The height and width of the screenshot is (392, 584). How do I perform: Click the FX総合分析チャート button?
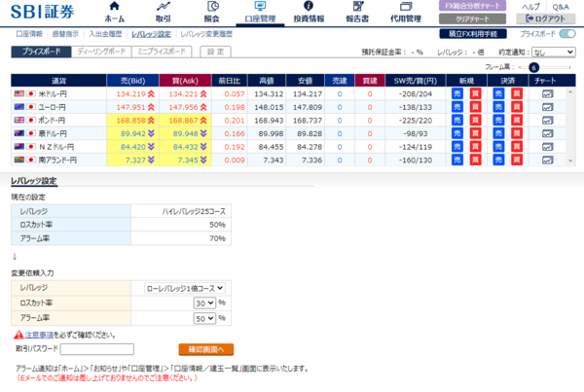(x=472, y=6)
